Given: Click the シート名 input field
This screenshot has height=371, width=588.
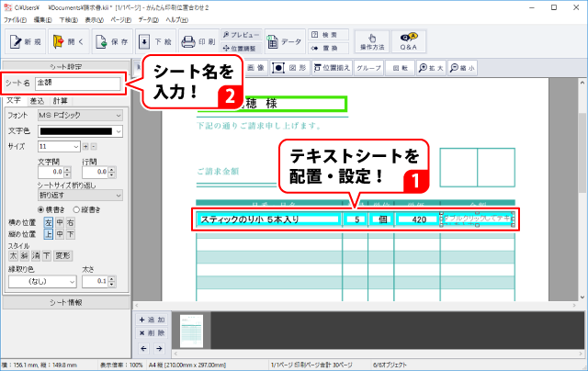Looking at the screenshot, I should tap(77, 84).
